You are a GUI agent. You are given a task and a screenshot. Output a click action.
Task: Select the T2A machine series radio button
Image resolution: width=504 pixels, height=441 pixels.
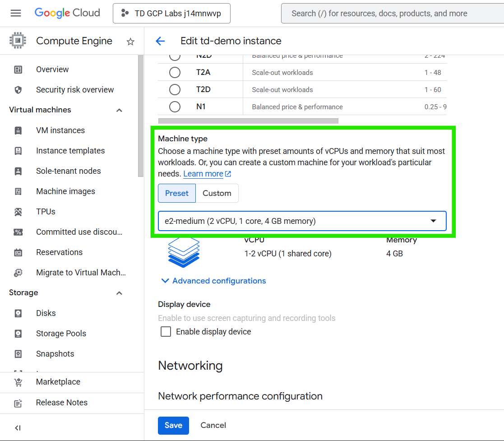pos(175,73)
